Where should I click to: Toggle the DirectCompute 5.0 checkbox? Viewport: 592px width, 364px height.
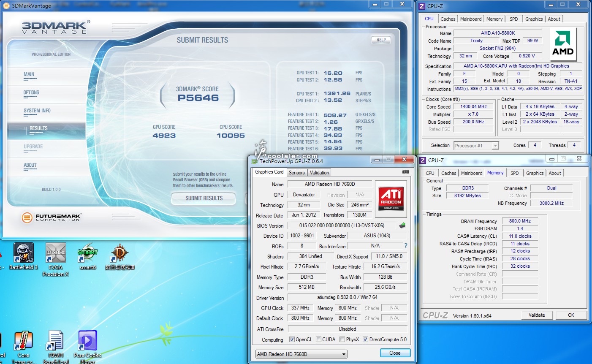(x=365, y=340)
